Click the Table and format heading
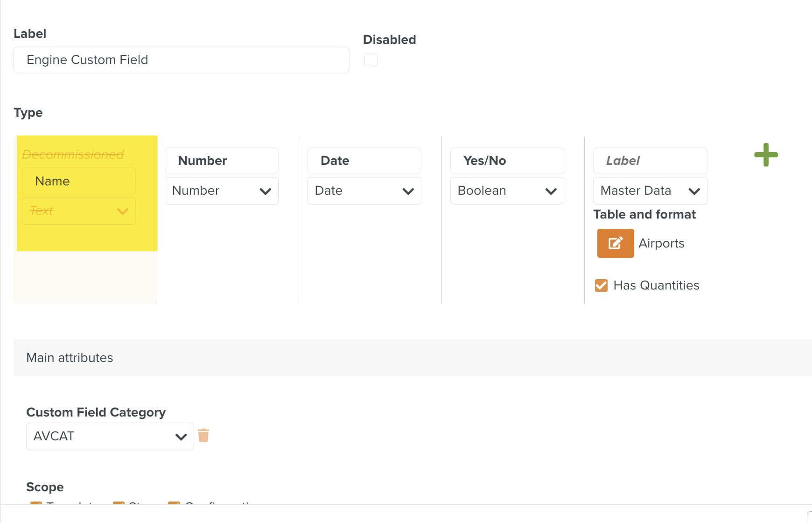 [644, 214]
